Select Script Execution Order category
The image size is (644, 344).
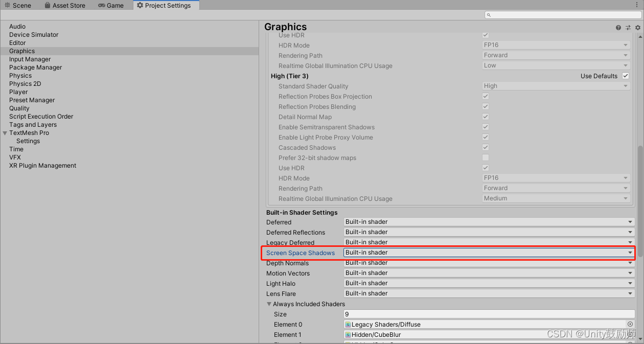(41, 117)
